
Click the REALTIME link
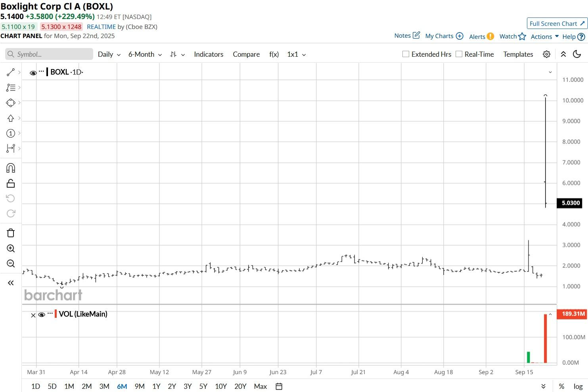[x=101, y=27]
